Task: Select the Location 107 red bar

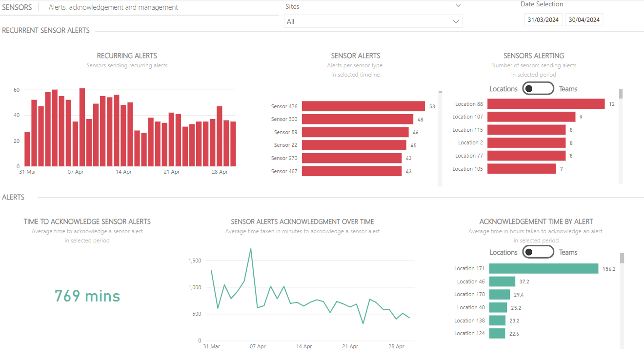Action: click(531, 117)
